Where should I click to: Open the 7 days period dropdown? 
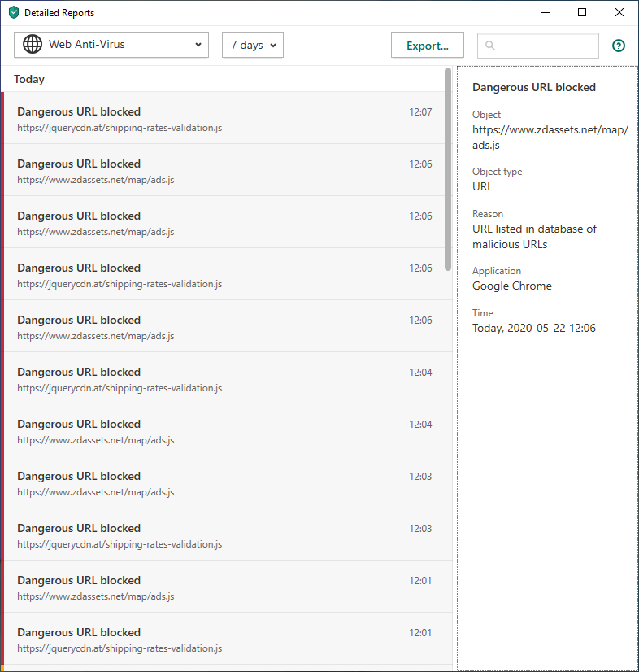tap(252, 46)
